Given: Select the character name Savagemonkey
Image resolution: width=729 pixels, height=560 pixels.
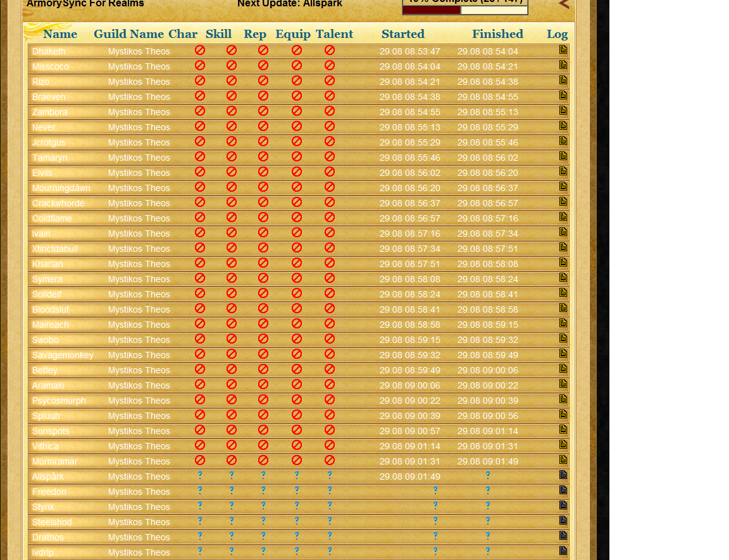Looking at the screenshot, I should pyautogui.click(x=63, y=355).
